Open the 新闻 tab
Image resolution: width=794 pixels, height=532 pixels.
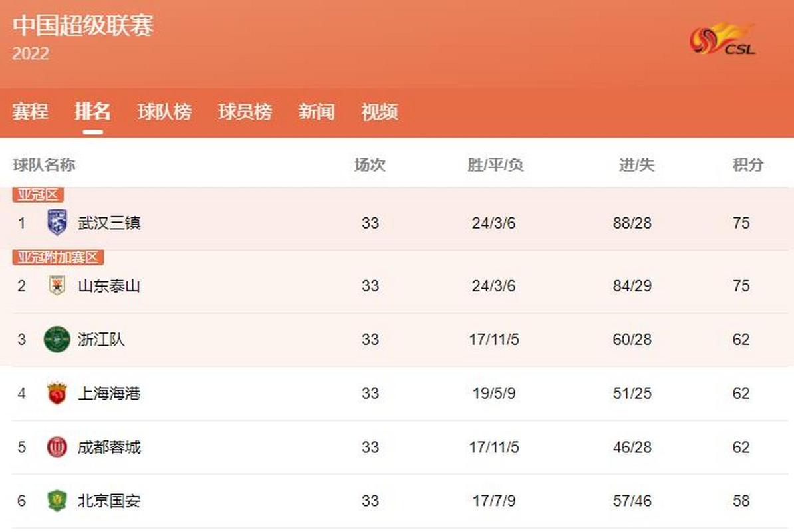317,111
